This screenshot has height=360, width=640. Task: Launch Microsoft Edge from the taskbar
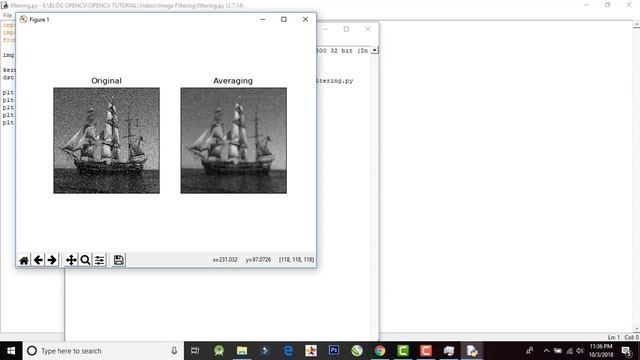point(288,351)
